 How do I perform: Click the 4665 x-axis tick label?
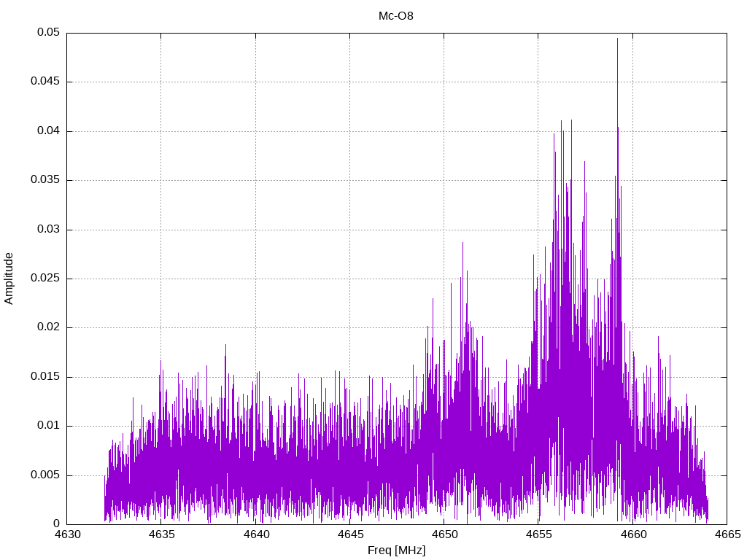point(727,535)
